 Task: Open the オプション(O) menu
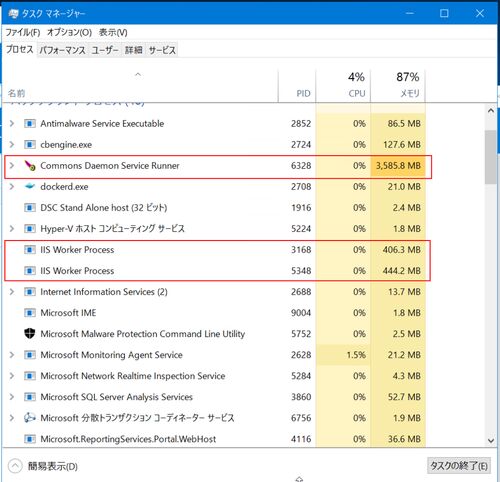point(69,32)
